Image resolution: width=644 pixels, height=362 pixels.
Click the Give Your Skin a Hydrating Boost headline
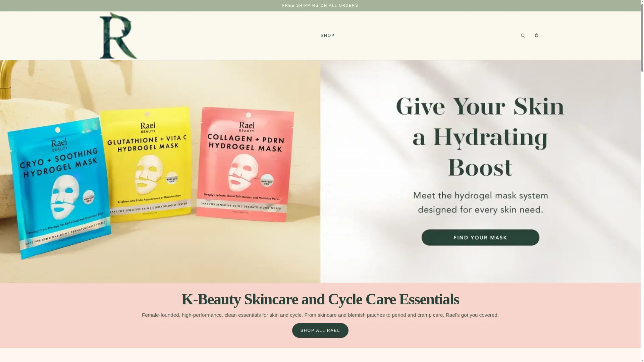click(480, 137)
